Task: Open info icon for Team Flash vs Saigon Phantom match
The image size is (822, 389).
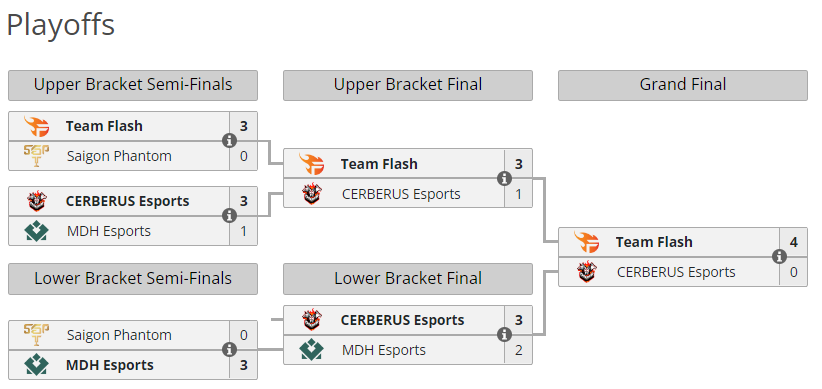Action: (229, 141)
